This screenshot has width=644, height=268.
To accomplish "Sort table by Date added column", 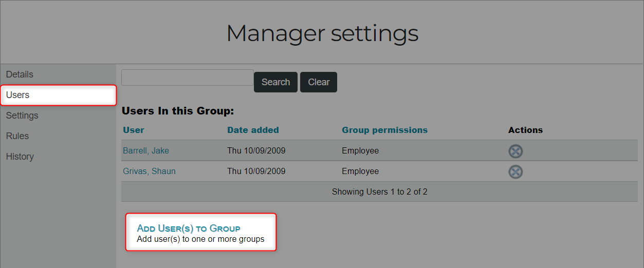I will [x=253, y=130].
